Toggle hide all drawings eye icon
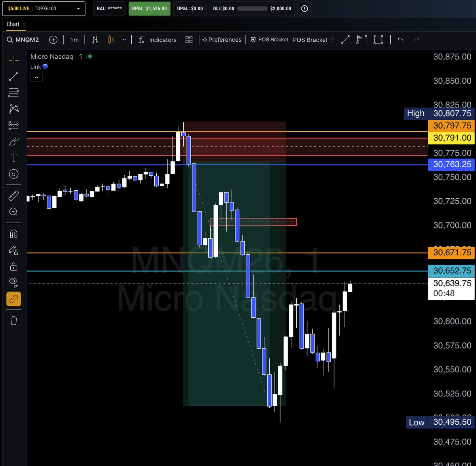This screenshot has height=466, width=476. pos(14,282)
